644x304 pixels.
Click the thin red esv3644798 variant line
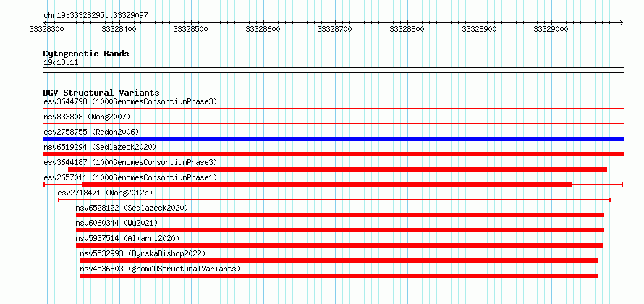[333, 108]
